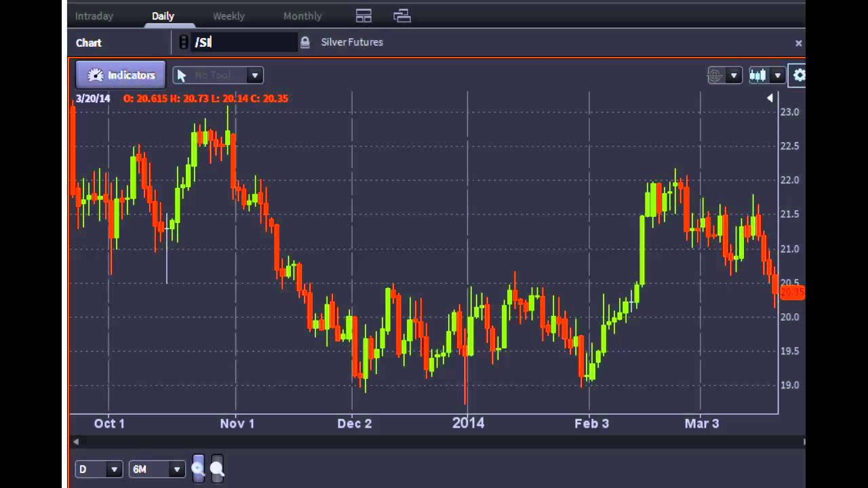Click the 20.0 price axis label
Screen dimensions: 868x488
(x=790, y=317)
